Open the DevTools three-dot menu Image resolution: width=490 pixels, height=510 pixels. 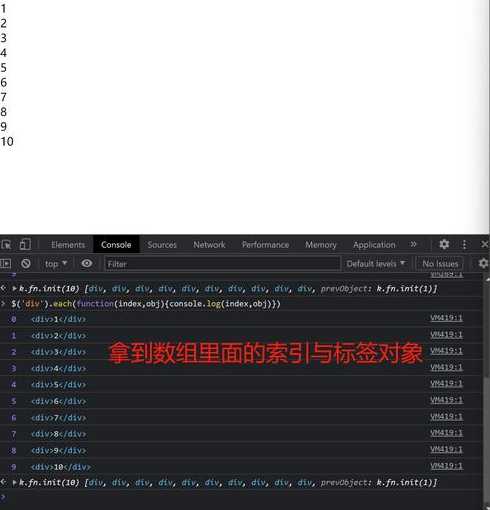pos(464,244)
